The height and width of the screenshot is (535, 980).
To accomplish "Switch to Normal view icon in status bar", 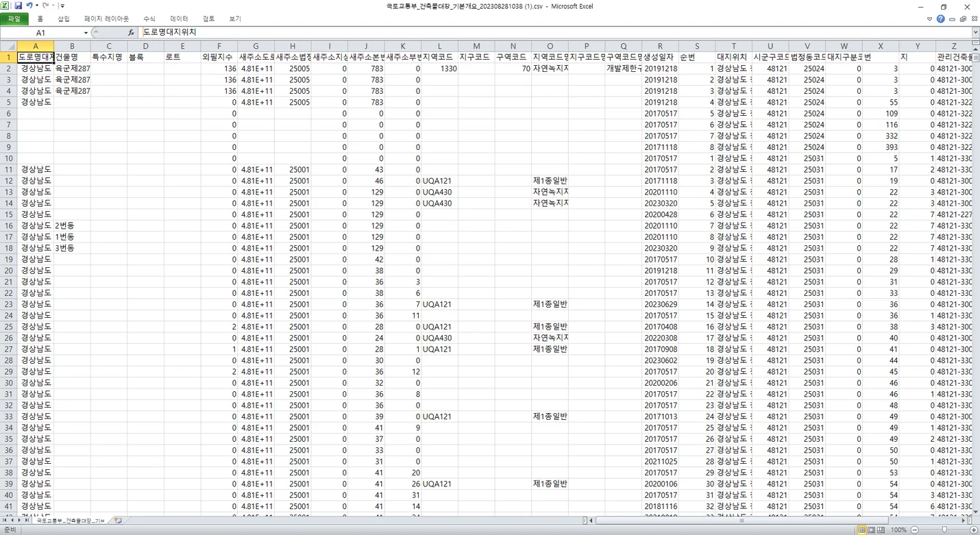I will (861, 530).
